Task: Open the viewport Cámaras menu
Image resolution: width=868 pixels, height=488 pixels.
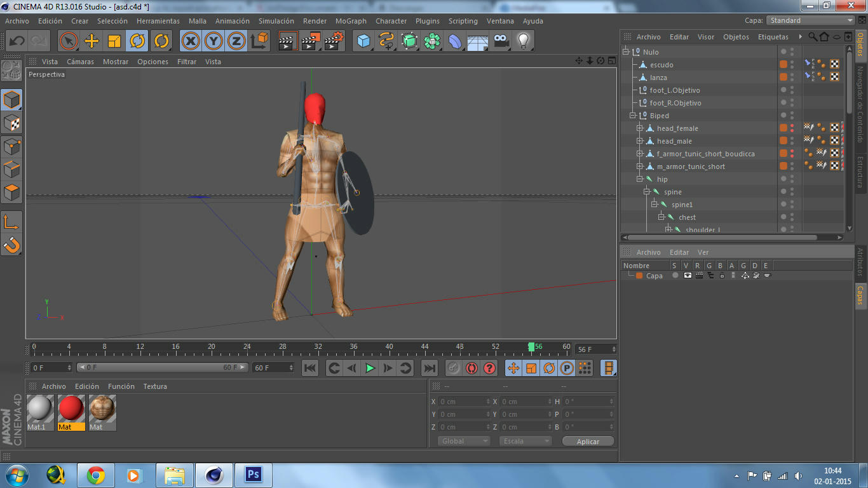Action: (80, 62)
